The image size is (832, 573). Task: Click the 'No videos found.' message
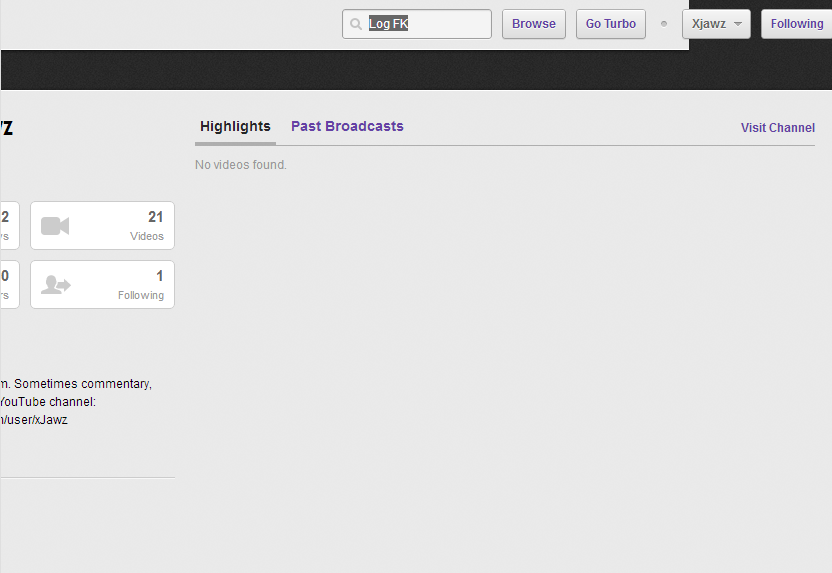pyautogui.click(x=241, y=165)
